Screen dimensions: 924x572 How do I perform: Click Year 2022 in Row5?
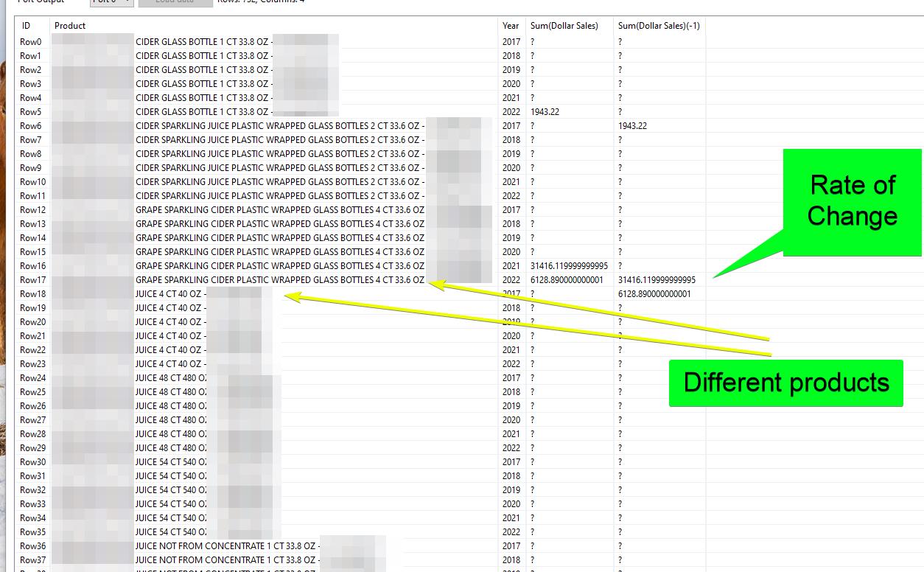[x=511, y=112]
